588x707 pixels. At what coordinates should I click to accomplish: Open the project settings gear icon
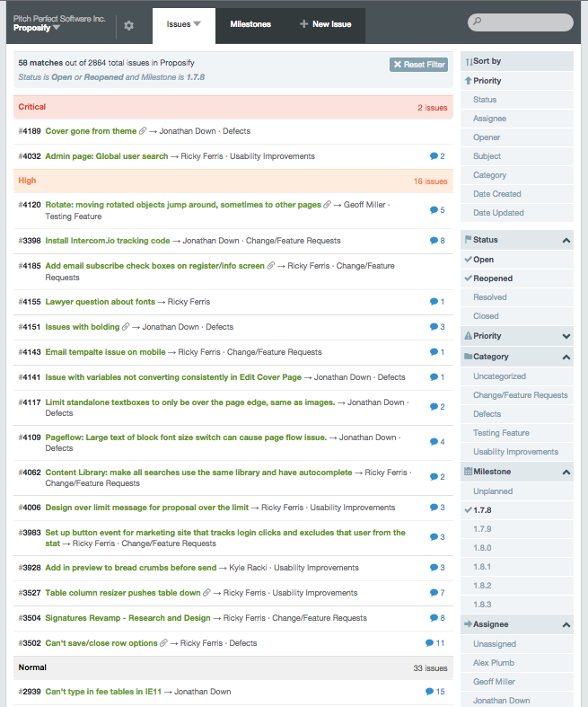click(x=129, y=26)
